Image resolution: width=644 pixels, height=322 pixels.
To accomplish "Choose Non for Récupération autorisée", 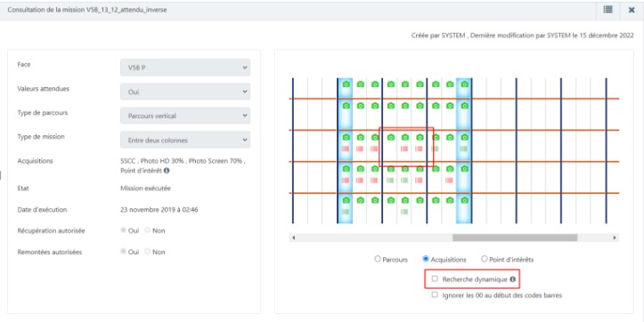I will pyautogui.click(x=148, y=230).
